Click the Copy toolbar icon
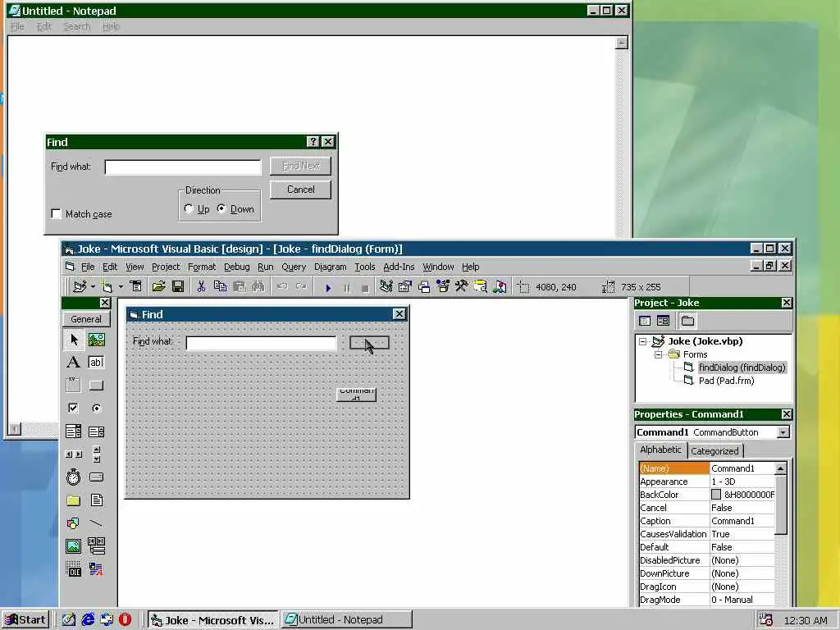This screenshot has width=840, height=630. [220, 286]
